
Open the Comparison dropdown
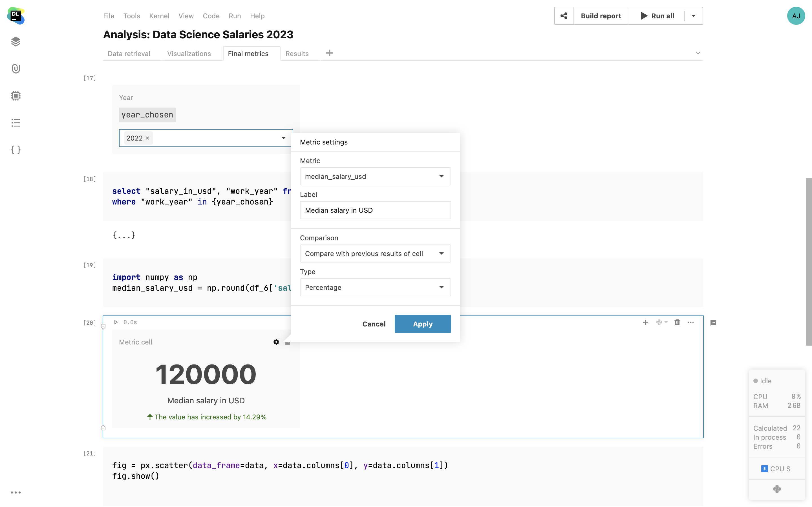point(375,253)
